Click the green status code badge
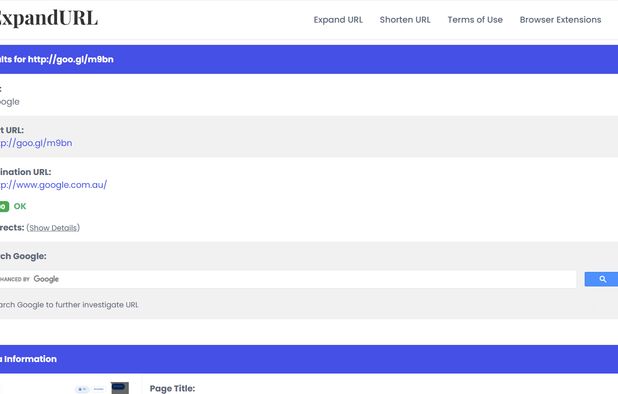The image size is (618, 394). click(x=4, y=206)
